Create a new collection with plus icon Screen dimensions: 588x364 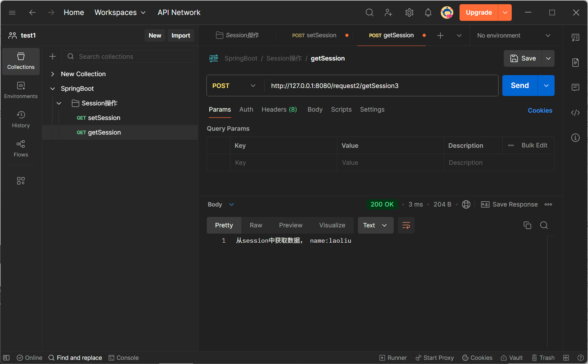point(53,56)
